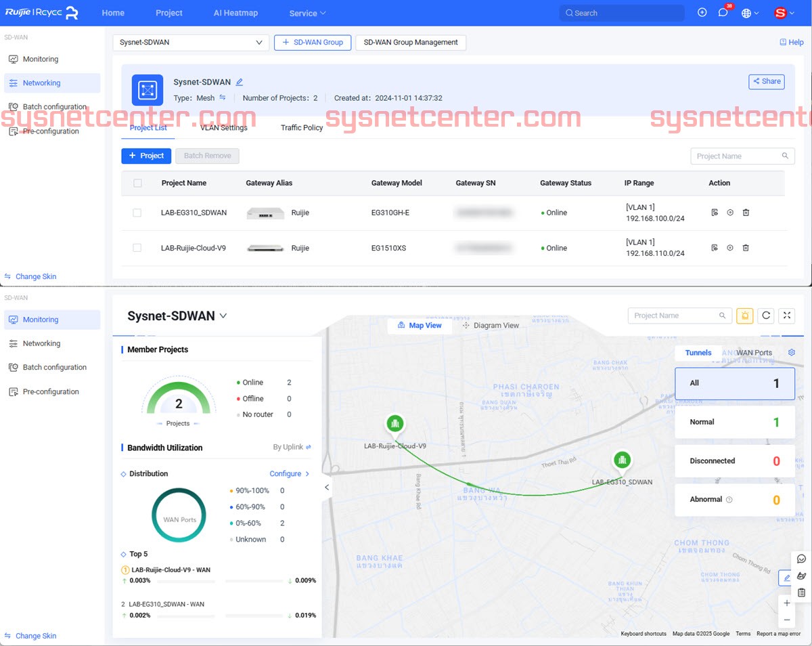
Task: Switch to the VLAN Settings tab
Action: tap(224, 127)
